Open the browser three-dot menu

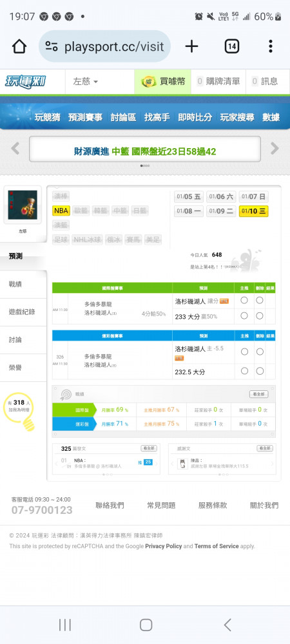(x=270, y=46)
